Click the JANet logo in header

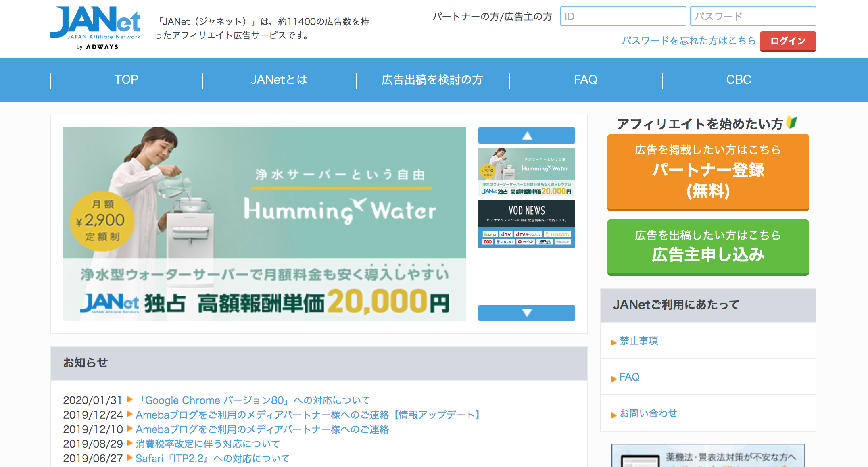pos(95,28)
